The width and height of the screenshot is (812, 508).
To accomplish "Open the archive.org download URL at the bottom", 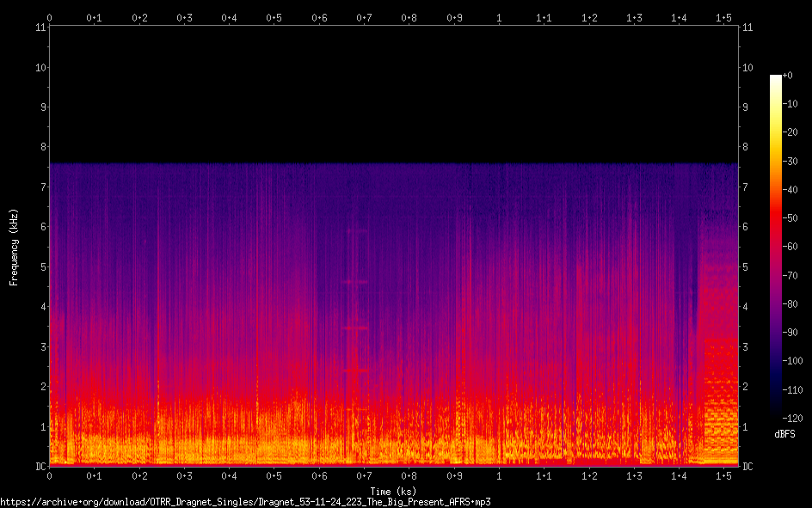I will pos(249,501).
